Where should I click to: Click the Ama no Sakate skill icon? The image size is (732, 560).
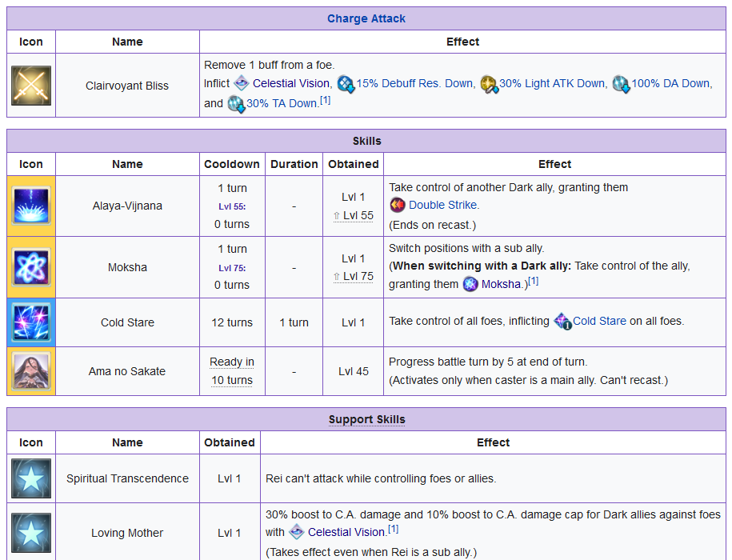coord(31,371)
